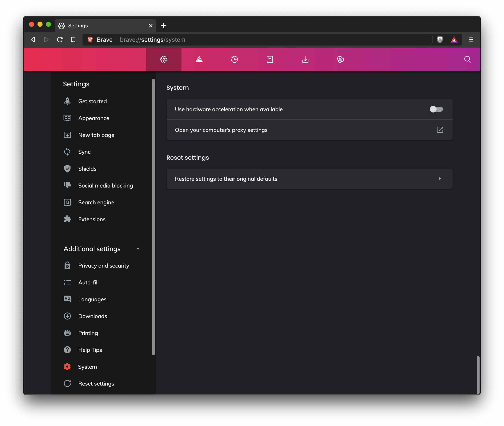Collapse the Additional settings section
Image resolution: width=504 pixels, height=426 pixels.
[138, 249]
